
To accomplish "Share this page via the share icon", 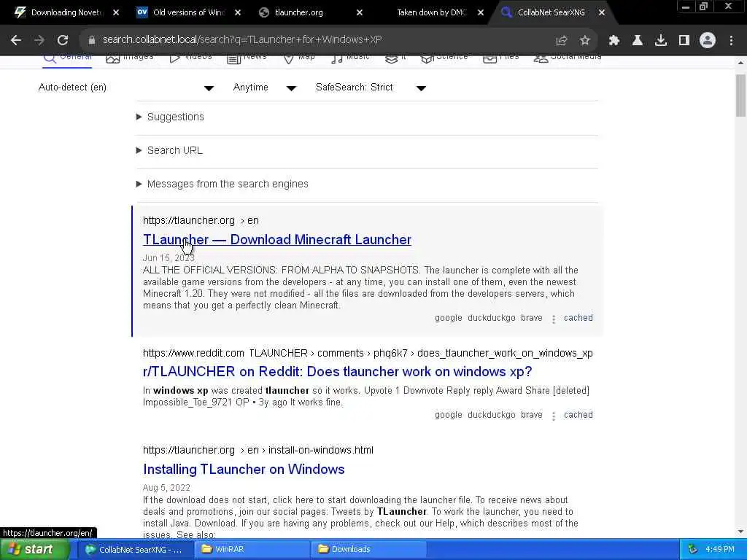I will pos(562,41).
